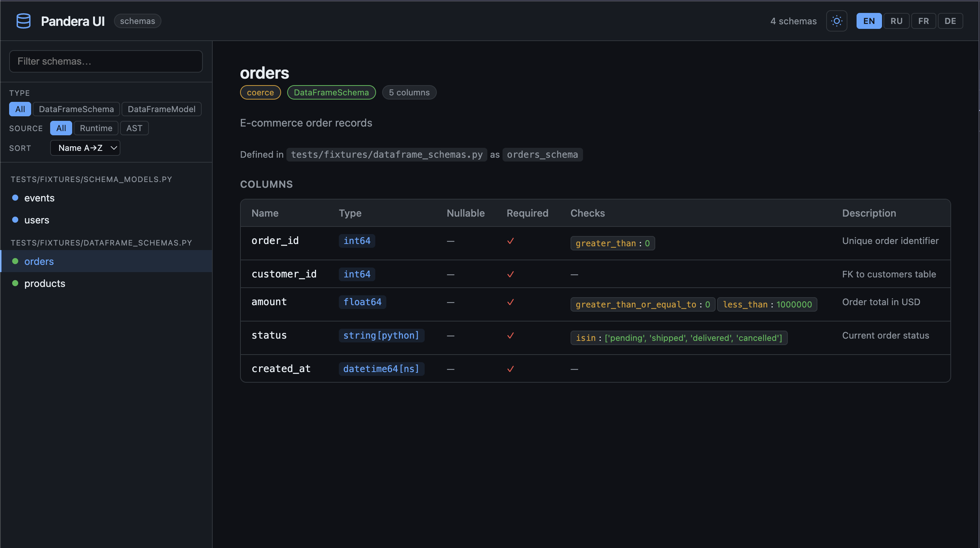The width and height of the screenshot is (980, 548).
Task: Set type filter to DataFrameSchema
Action: coord(76,109)
